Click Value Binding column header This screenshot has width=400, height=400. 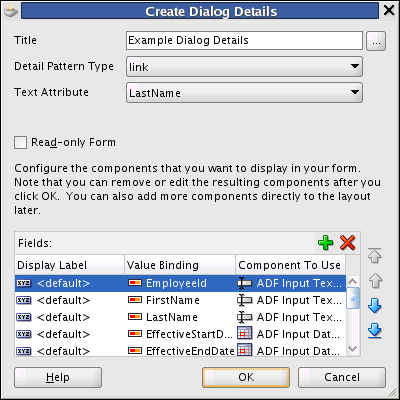pyautogui.click(x=180, y=265)
